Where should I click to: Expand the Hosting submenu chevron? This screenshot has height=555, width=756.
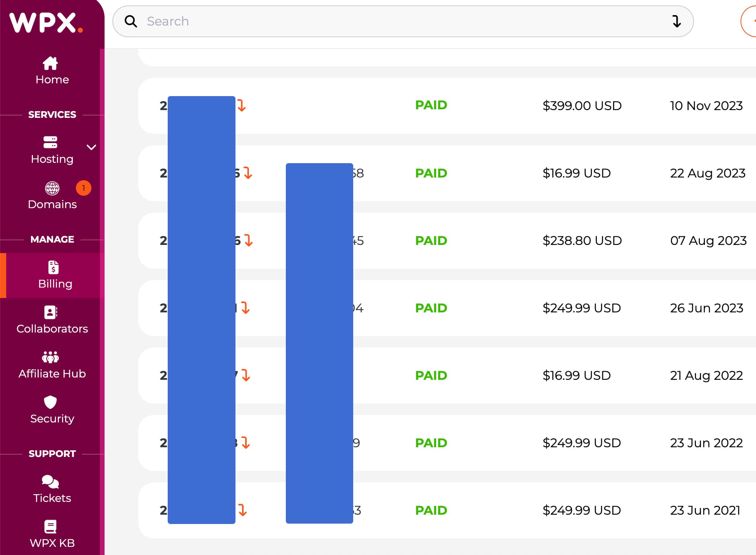[x=91, y=147]
